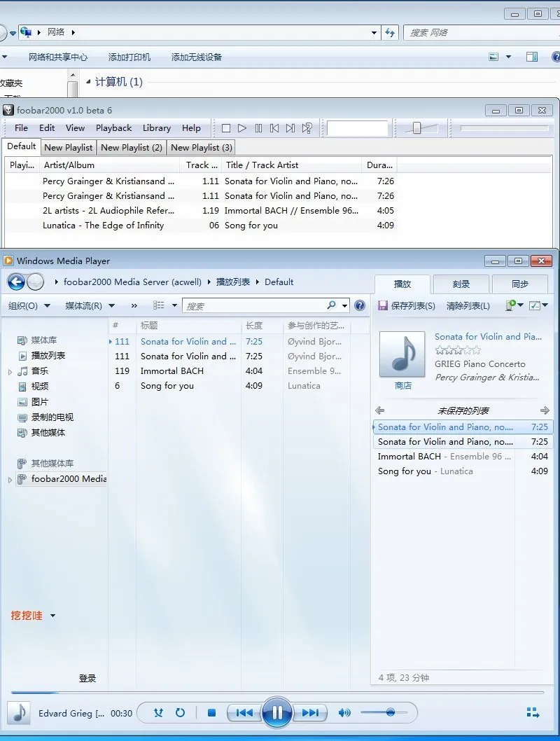Expand the 音乐 tree node
The height and width of the screenshot is (741, 560).
tap(10, 373)
